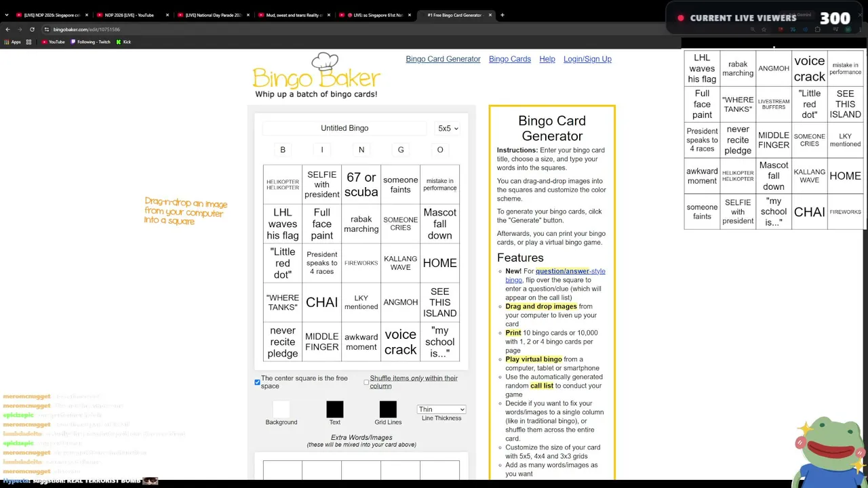Click the grid icon beside Apps in bookmarks bar

click(x=28, y=42)
